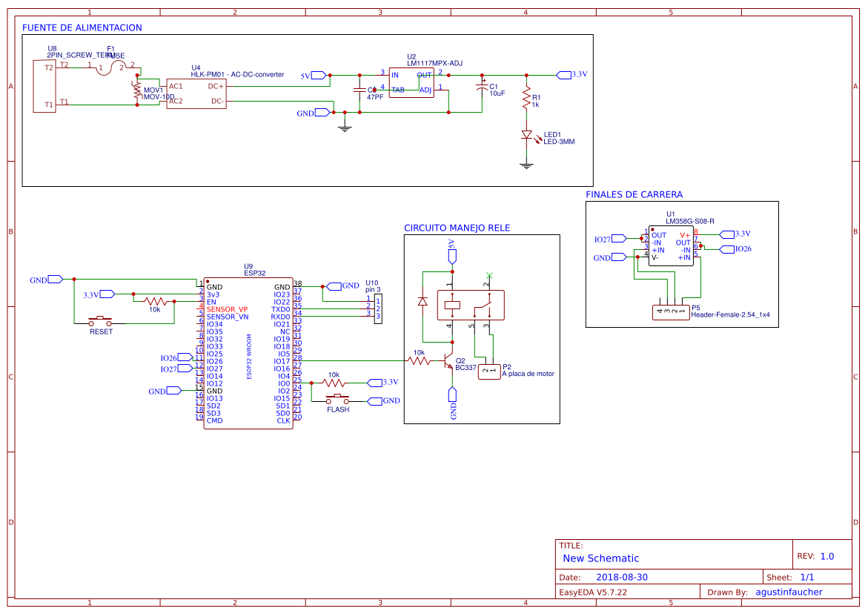The image size is (868, 614).
Task: Select the LM358G op-amp U1 component
Action: (671, 245)
